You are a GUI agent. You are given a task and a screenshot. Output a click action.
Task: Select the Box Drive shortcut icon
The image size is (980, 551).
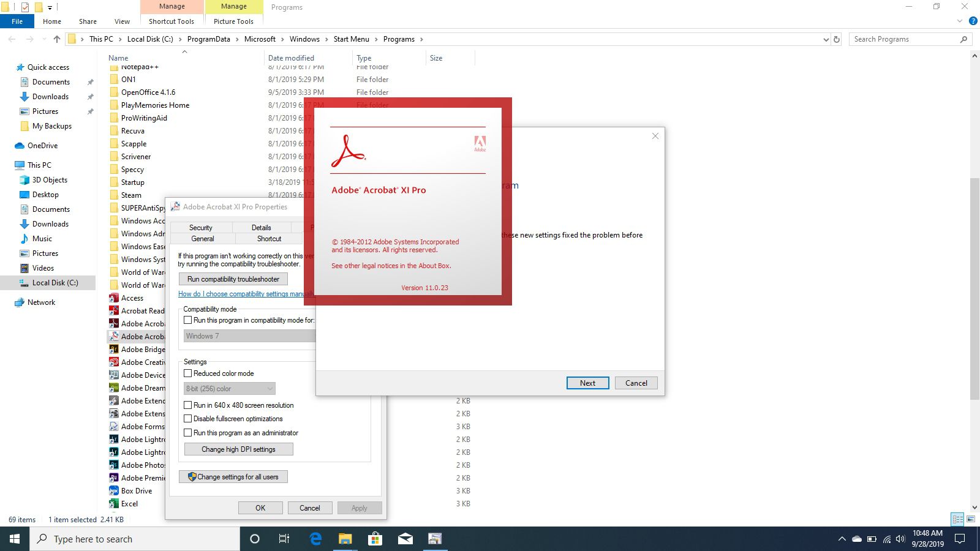tap(114, 491)
